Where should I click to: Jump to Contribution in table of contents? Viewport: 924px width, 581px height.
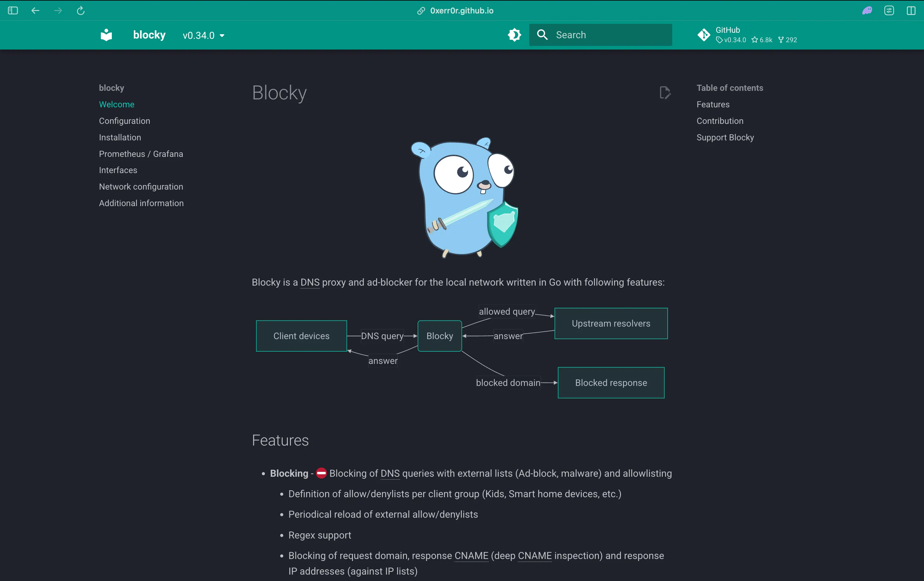[720, 121]
